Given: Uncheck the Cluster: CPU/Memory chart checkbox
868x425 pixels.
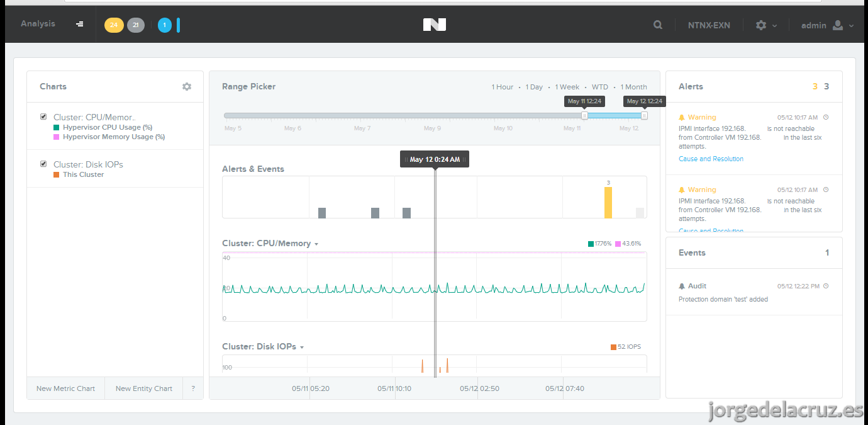Looking at the screenshot, I should coord(43,116).
